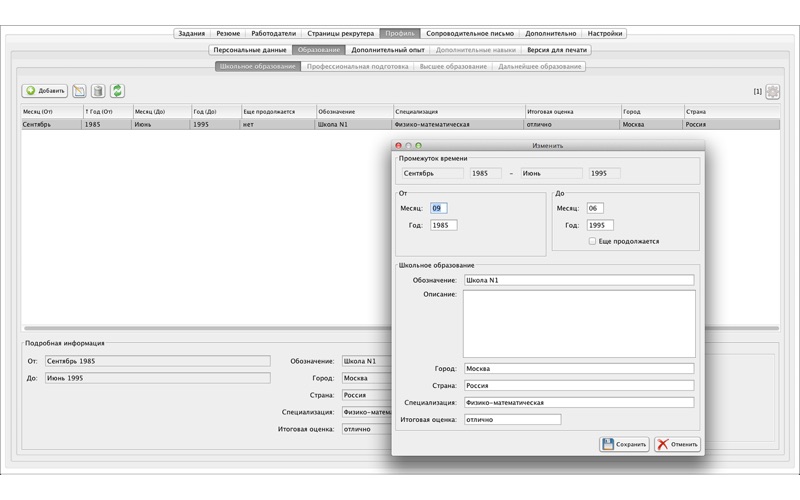This screenshot has width=800, height=500.
Task: Sort by Итоговая оценка column header
Action: [x=573, y=111]
